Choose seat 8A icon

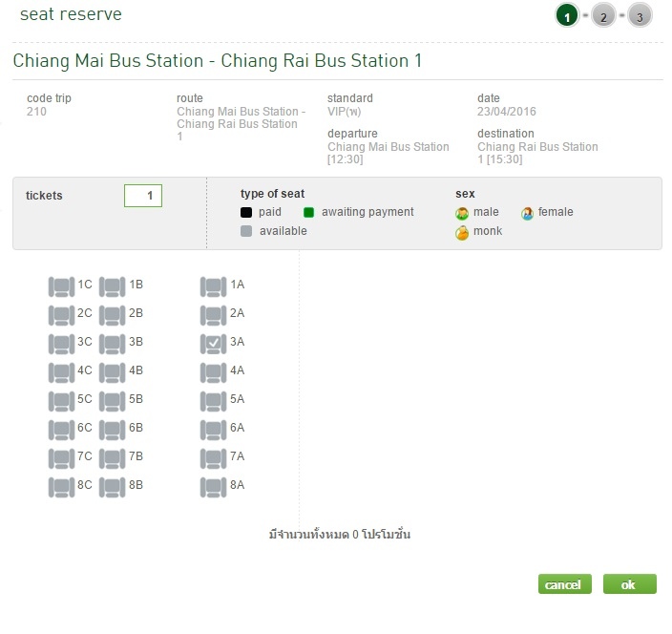click(x=213, y=486)
